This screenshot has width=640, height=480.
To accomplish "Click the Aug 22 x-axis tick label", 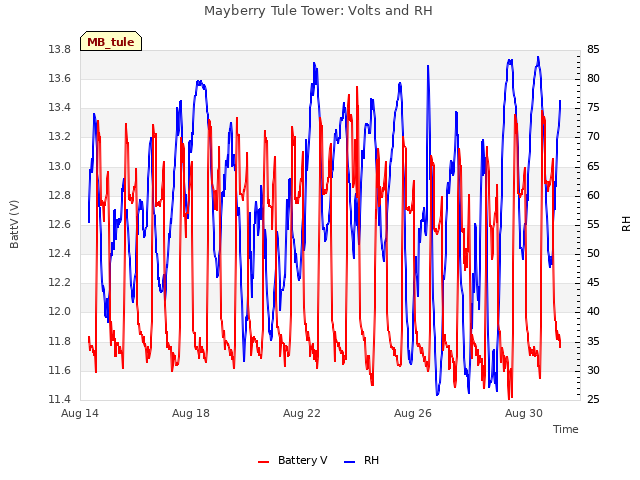I will click(302, 413).
